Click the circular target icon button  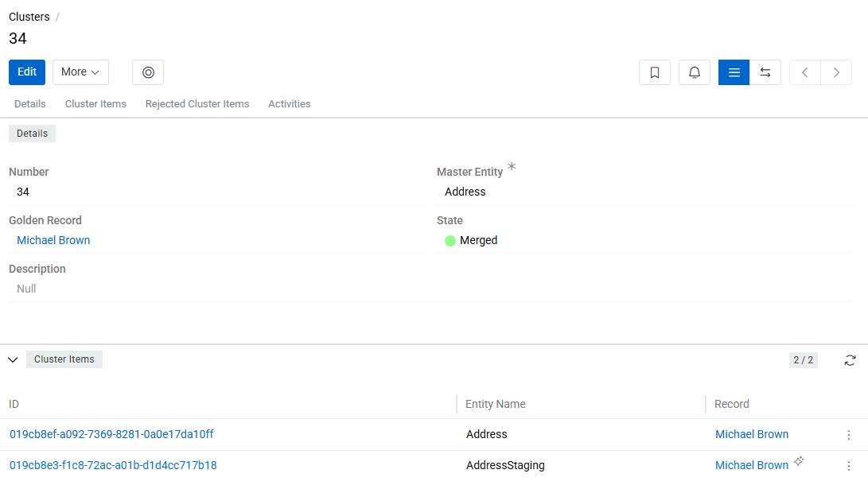[148, 72]
